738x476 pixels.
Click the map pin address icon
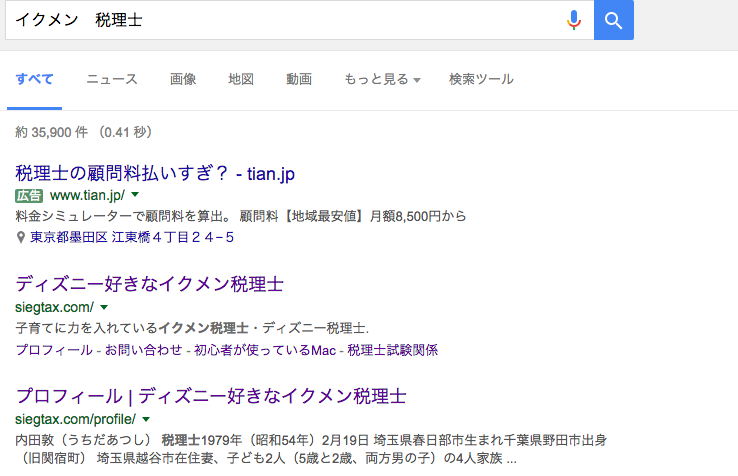pos(21,238)
